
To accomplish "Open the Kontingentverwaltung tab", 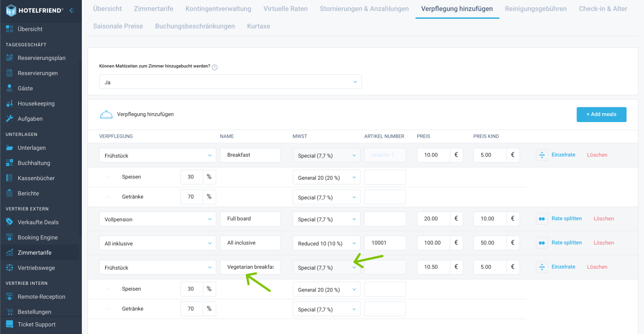I will tap(218, 9).
